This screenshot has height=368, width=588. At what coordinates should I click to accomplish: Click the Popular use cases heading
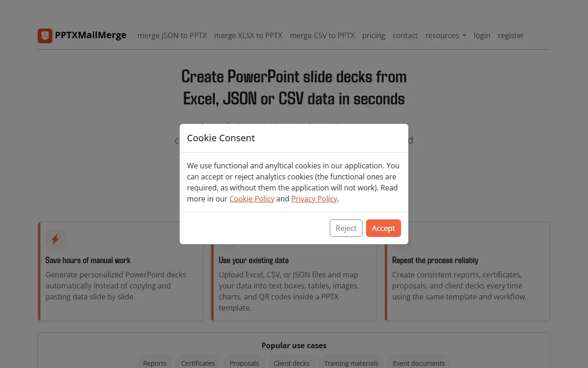click(x=294, y=345)
